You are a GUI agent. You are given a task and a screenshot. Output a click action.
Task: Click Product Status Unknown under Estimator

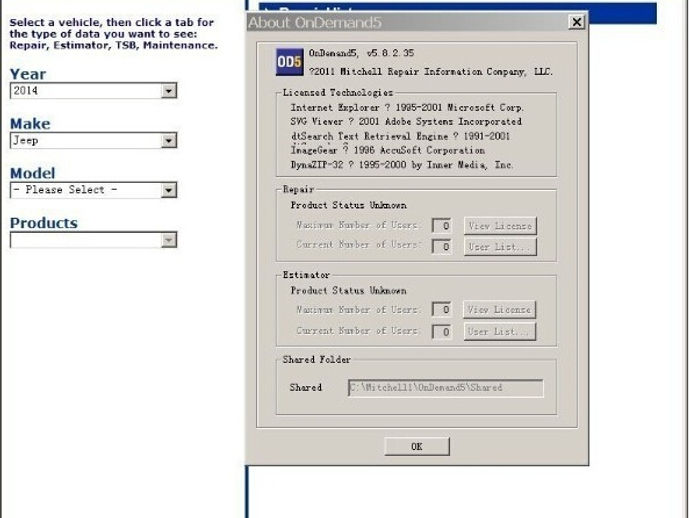(349, 290)
